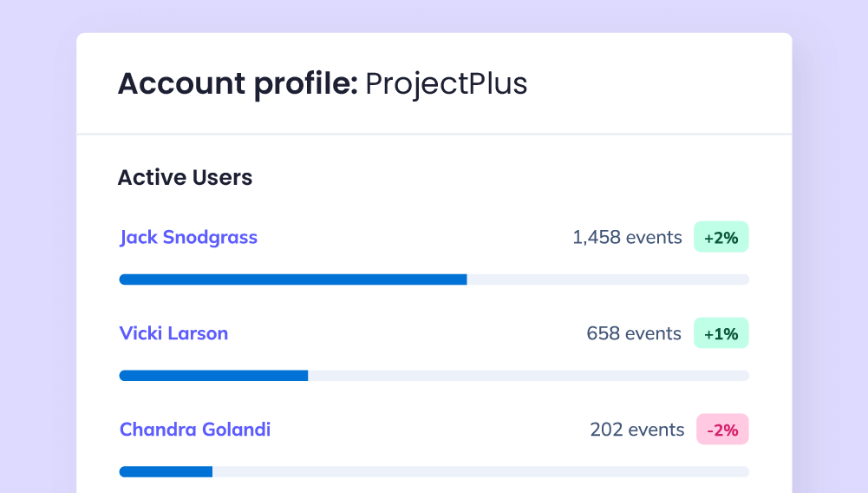Click the green +2% change badge

[721, 238]
